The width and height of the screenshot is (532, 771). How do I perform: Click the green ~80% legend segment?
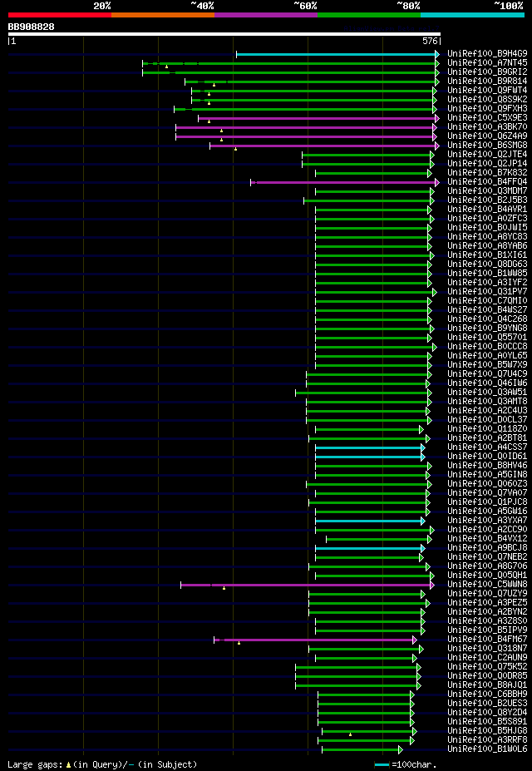(x=369, y=15)
